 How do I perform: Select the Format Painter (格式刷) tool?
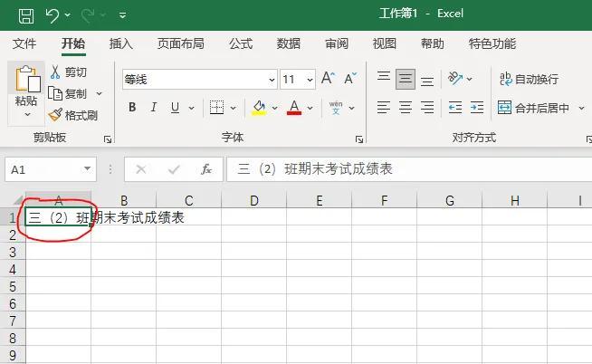pos(56,115)
